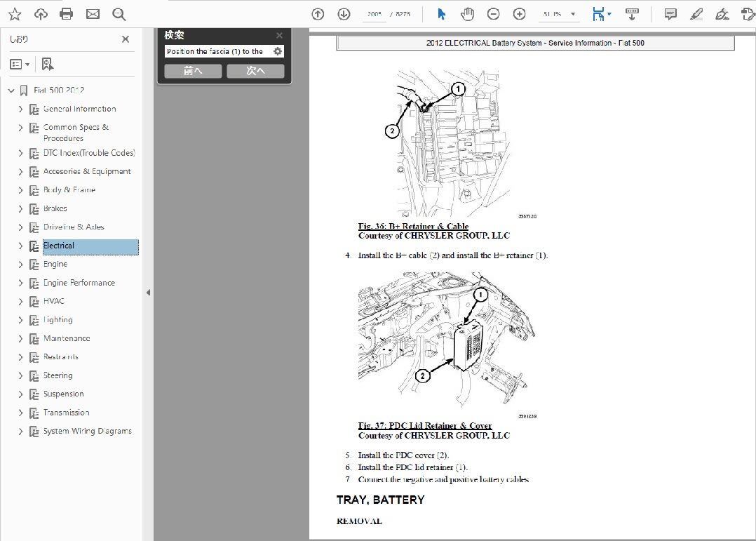Open the Print dialog
The width and height of the screenshot is (756, 541).
pos(66,13)
